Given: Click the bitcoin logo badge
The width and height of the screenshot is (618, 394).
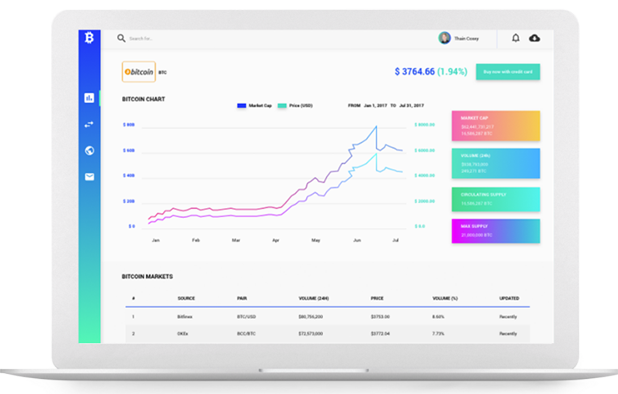Looking at the screenshot, I should pos(139,72).
